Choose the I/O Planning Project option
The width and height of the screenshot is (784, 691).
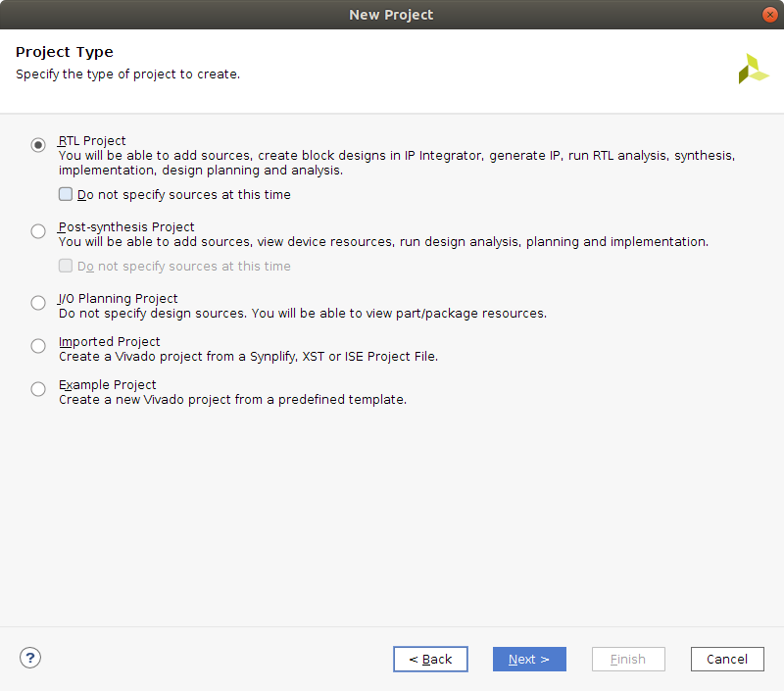38,303
